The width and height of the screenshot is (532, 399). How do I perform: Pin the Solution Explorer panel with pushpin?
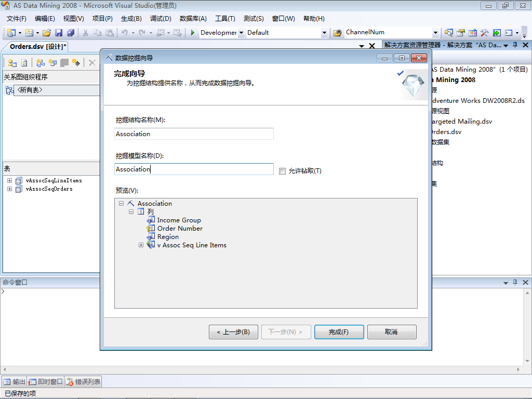(x=515, y=45)
